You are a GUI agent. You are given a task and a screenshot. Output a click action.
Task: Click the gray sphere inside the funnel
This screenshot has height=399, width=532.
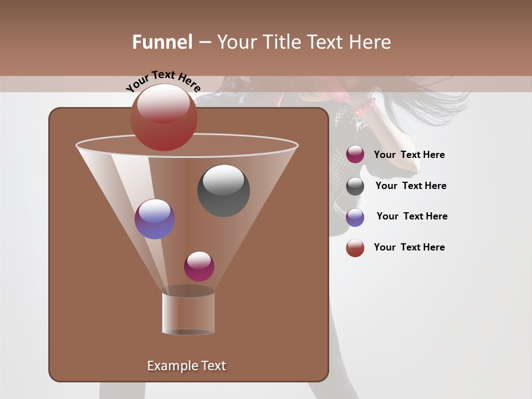223,191
